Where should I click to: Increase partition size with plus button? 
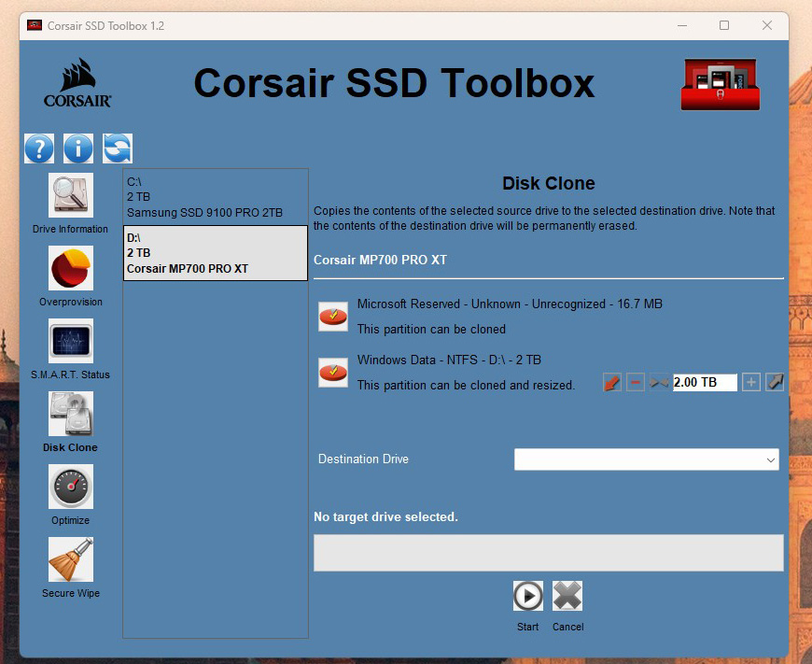pos(751,382)
